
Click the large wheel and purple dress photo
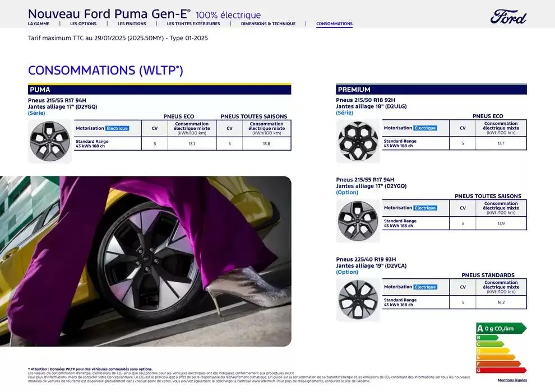tap(146, 261)
